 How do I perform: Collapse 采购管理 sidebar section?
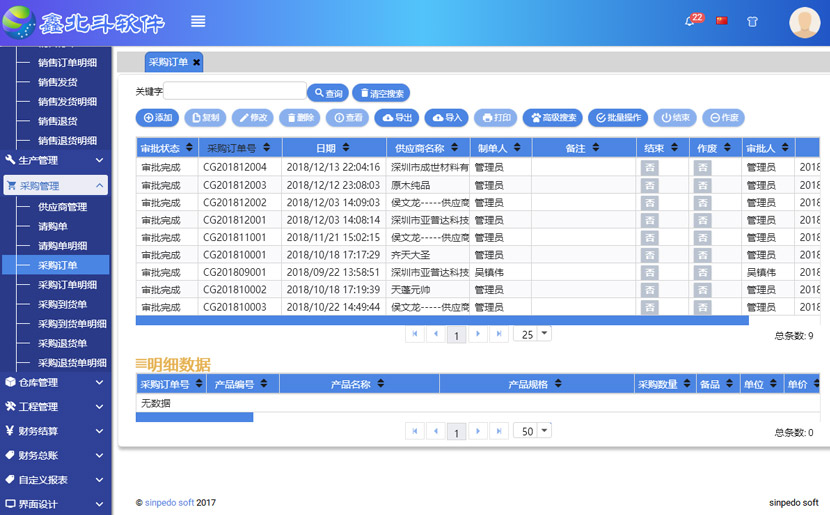(x=56, y=185)
